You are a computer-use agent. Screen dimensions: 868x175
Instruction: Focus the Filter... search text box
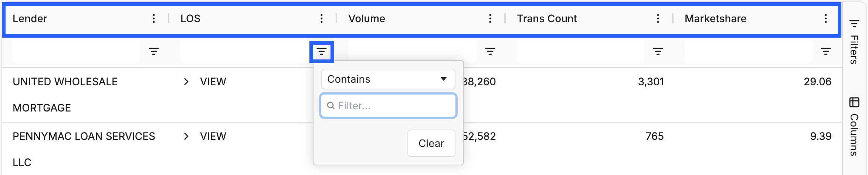pos(388,106)
